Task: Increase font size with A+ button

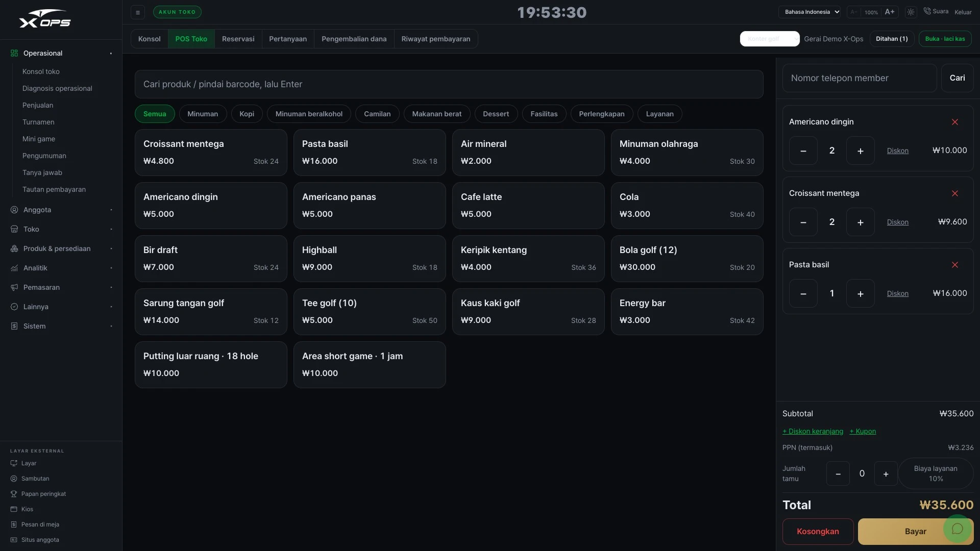Action: 890,12
